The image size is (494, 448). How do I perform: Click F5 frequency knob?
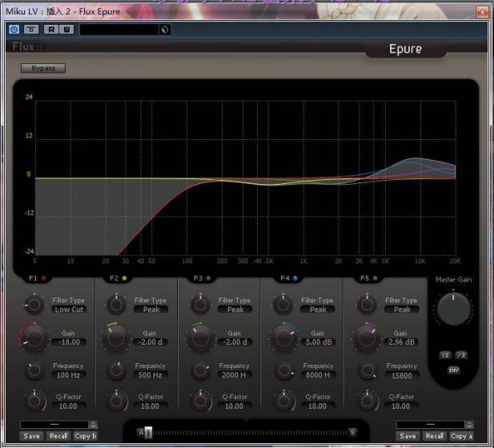pyautogui.click(x=367, y=370)
